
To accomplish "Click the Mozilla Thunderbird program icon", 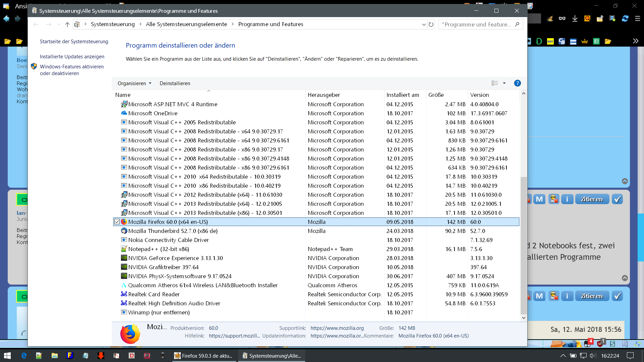I will (x=124, y=231).
